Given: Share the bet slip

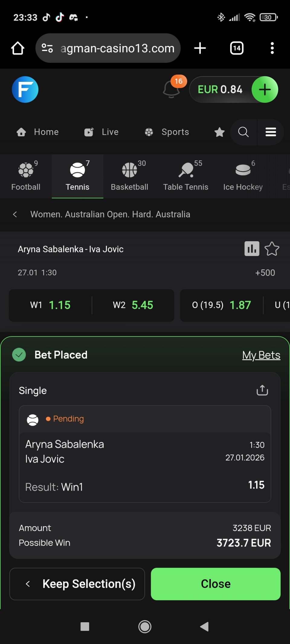Looking at the screenshot, I should click(x=262, y=390).
